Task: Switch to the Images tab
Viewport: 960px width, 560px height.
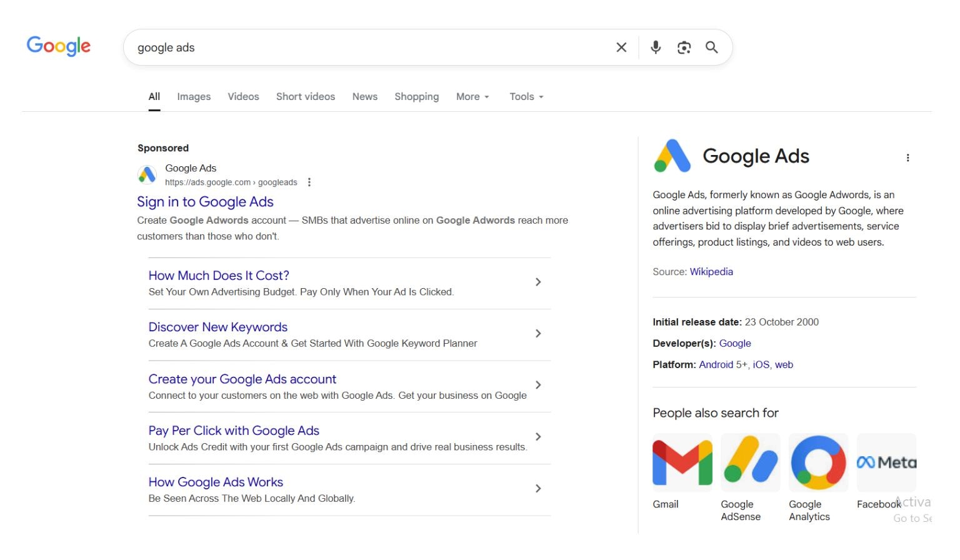Action: pos(194,96)
